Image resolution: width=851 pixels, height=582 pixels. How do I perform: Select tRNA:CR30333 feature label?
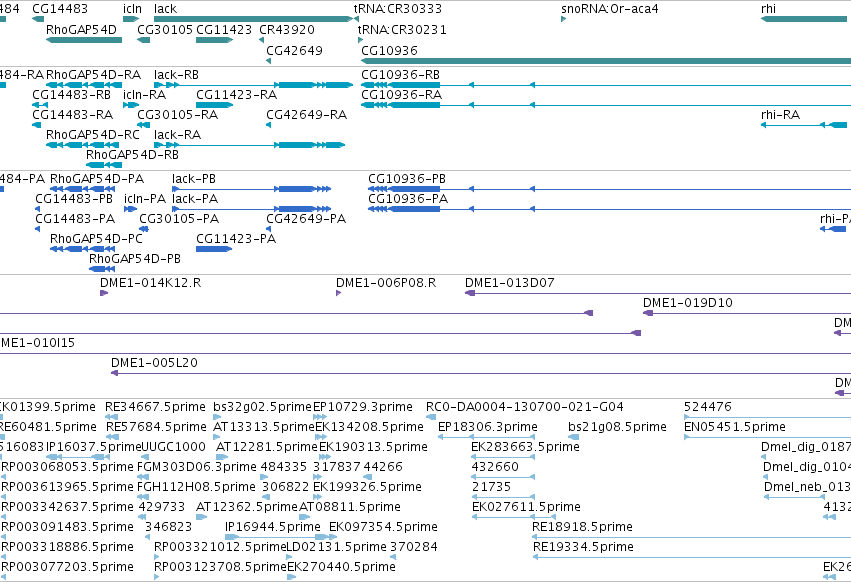point(398,9)
